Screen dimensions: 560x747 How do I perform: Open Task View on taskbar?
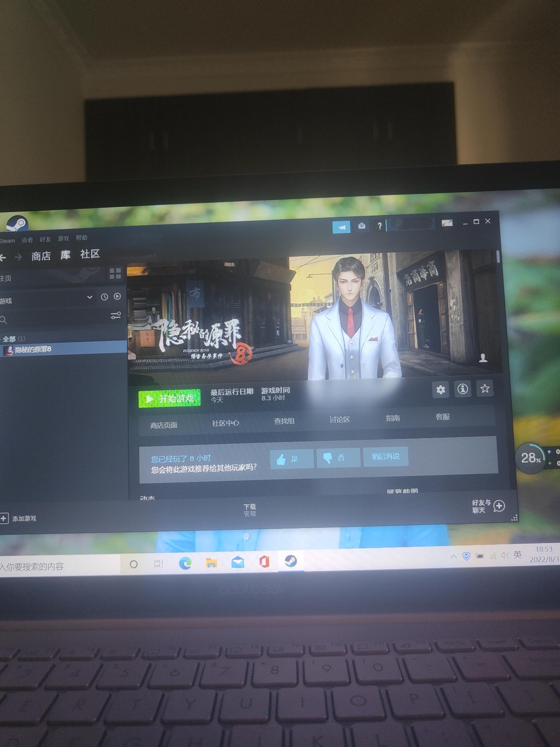pyautogui.click(x=158, y=564)
